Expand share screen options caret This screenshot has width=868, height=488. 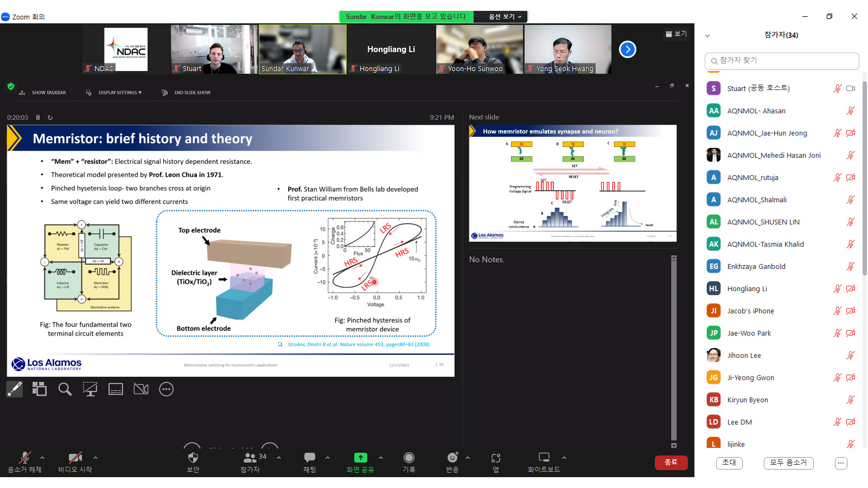[x=381, y=458]
